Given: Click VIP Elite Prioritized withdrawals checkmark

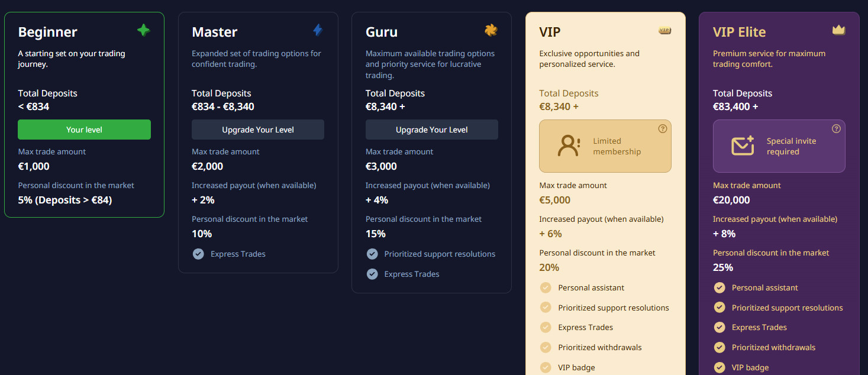Looking at the screenshot, I should pyautogui.click(x=719, y=347).
